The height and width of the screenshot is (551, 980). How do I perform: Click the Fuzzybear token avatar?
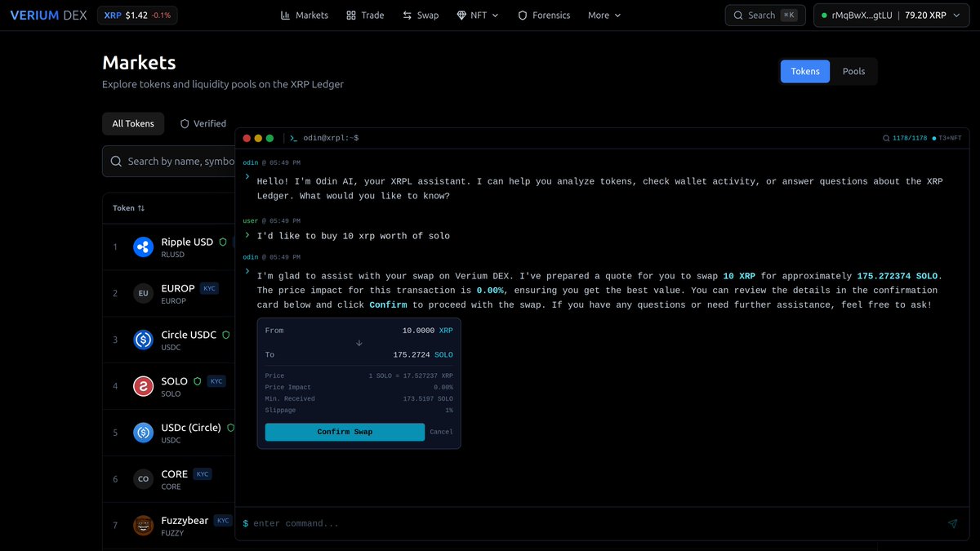(x=144, y=526)
